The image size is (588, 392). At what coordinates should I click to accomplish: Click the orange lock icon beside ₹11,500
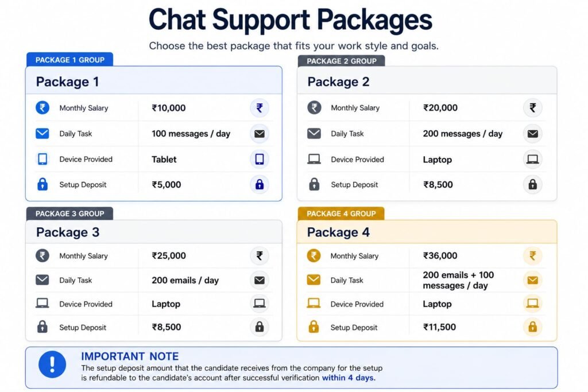(x=532, y=327)
